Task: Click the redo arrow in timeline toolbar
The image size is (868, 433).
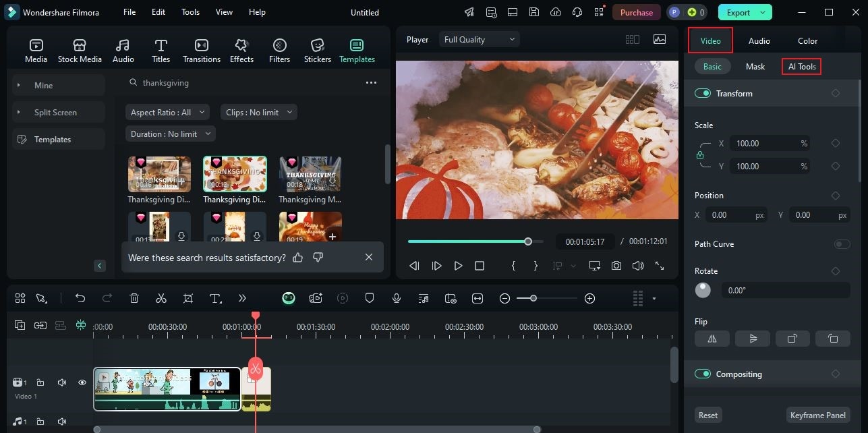Action: click(x=107, y=298)
